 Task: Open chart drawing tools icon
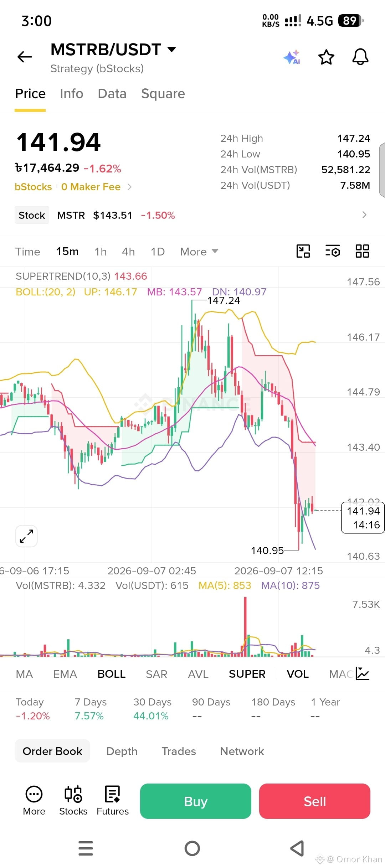[x=303, y=251]
